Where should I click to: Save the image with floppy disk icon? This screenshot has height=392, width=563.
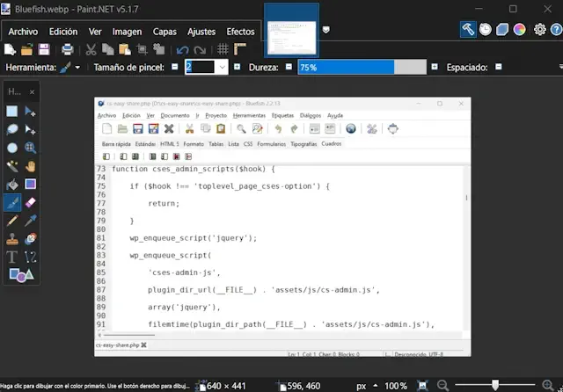tap(44, 49)
